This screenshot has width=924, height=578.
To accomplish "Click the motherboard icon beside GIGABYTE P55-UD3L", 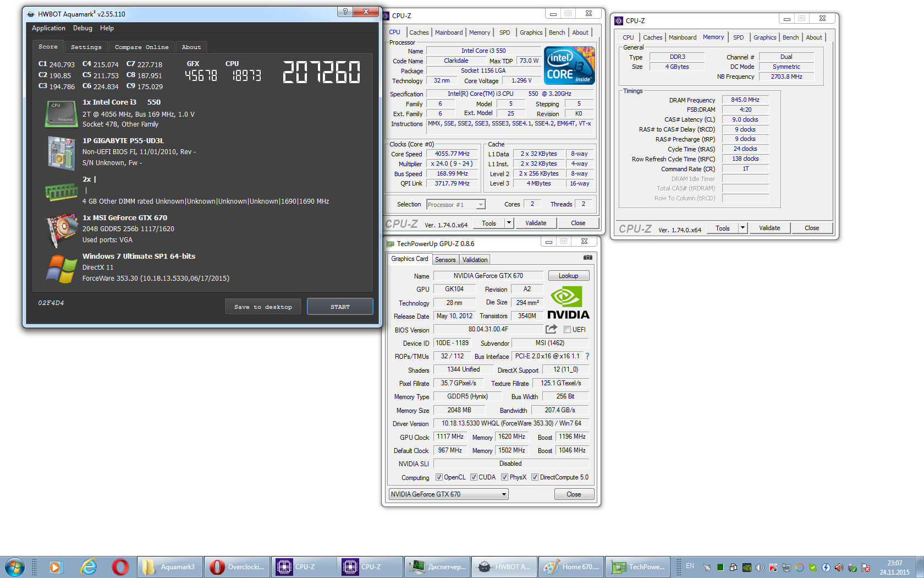I will tap(61, 152).
